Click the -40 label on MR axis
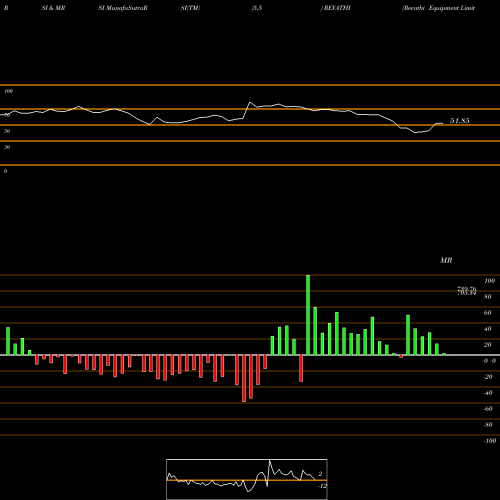The width and height of the screenshot is (500, 500). (488, 393)
